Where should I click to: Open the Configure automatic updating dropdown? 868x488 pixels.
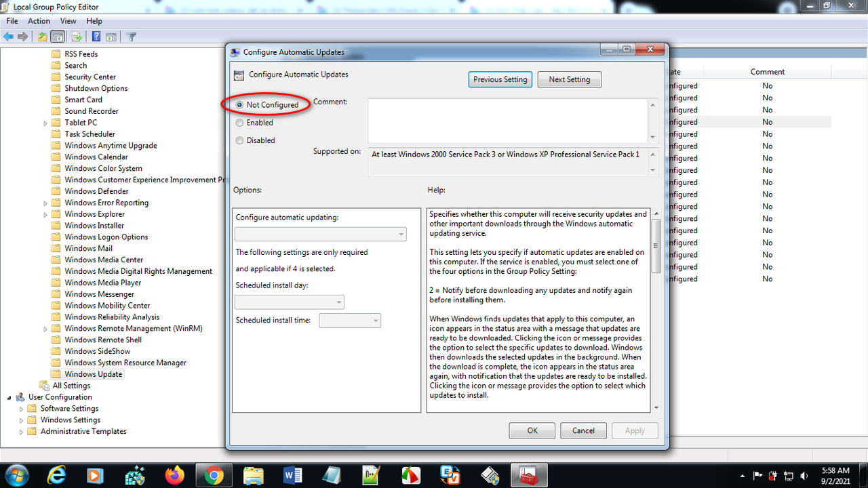click(320, 235)
